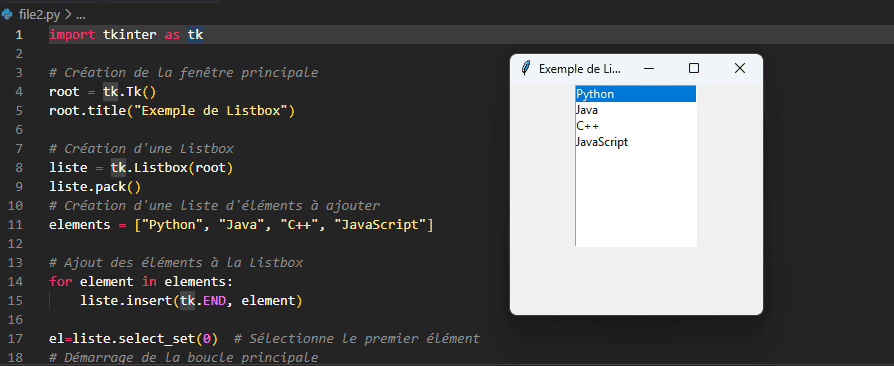Click the window title 'Exemple de Li...'
Screen dimensions: 894x366
(580, 69)
